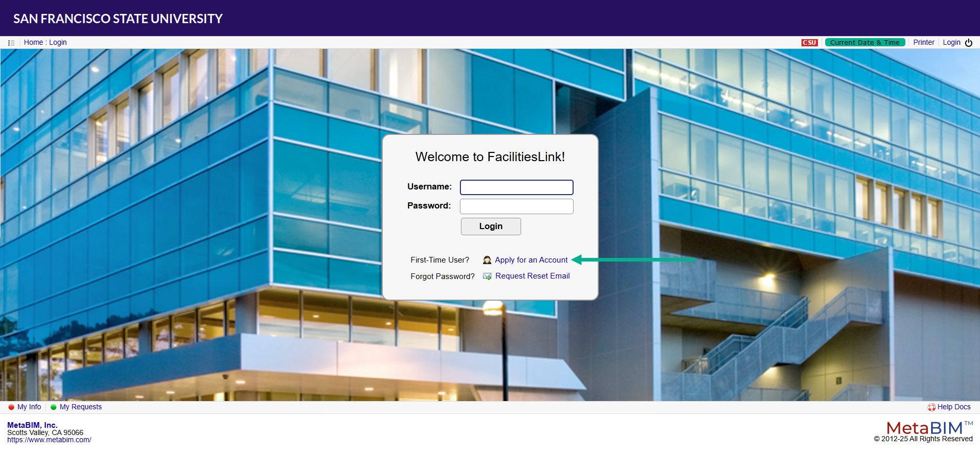
Task: Open the Printer link
Action: point(923,42)
